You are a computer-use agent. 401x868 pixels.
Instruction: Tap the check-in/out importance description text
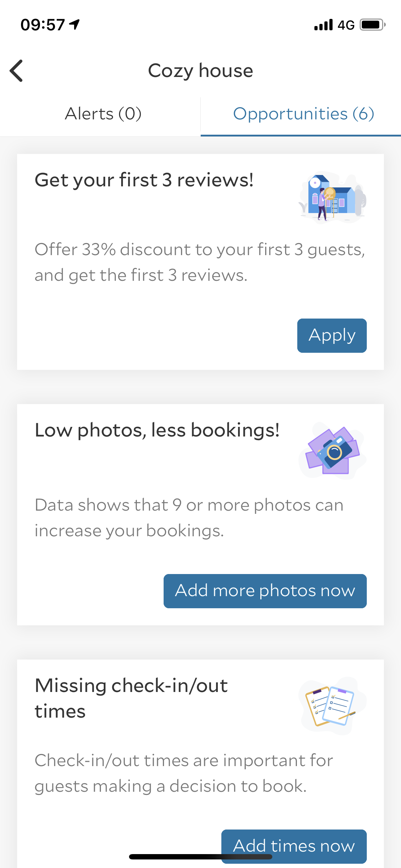click(x=184, y=773)
